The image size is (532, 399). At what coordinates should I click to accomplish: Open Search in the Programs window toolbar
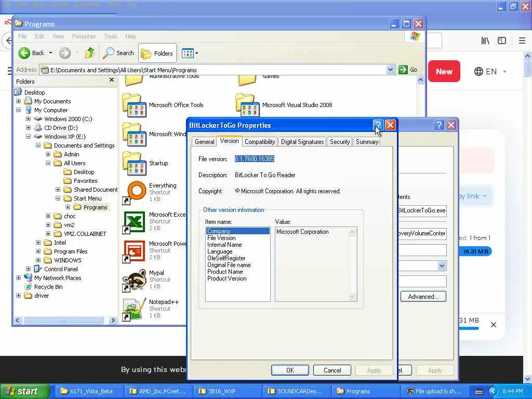pyautogui.click(x=118, y=53)
